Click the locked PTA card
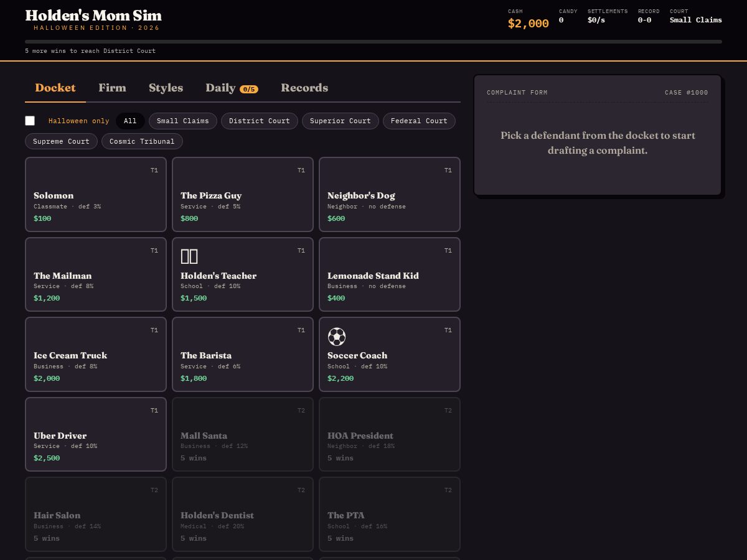Screen dimensions: 747x560 [x=390, y=514]
